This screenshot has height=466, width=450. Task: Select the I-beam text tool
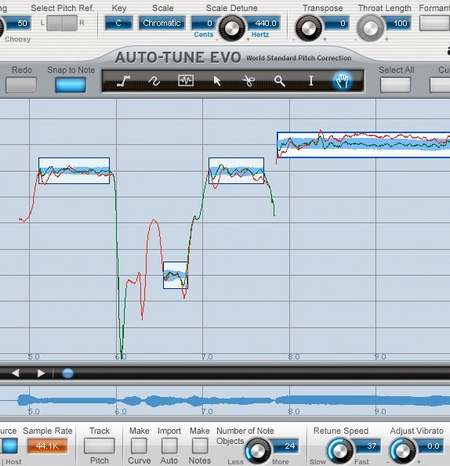click(x=311, y=81)
